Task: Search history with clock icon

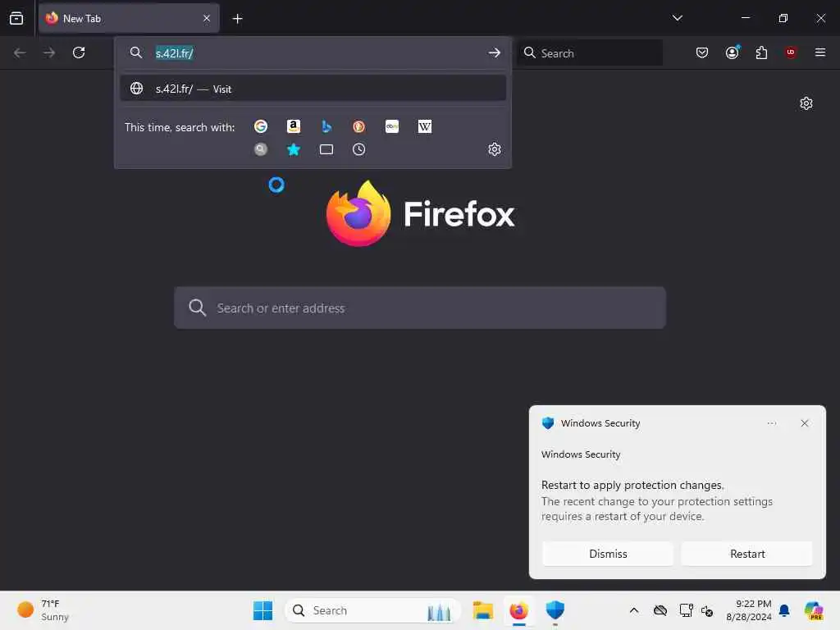Action: pos(359,149)
